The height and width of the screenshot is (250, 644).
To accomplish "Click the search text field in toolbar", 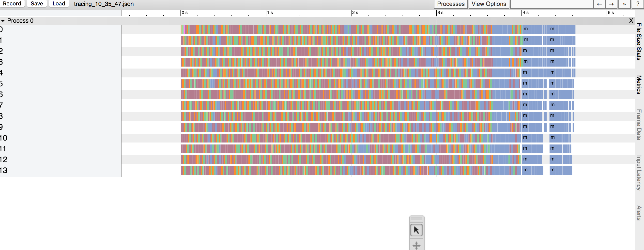I will point(551,4).
